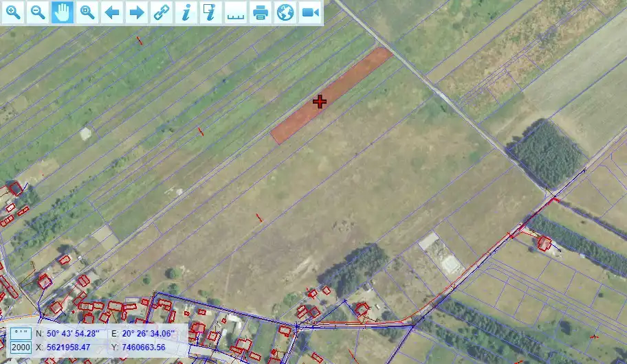This screenshot has height=364, width=627.
Task: Open the map link chain tool
Action: click(x=162, y=12)
